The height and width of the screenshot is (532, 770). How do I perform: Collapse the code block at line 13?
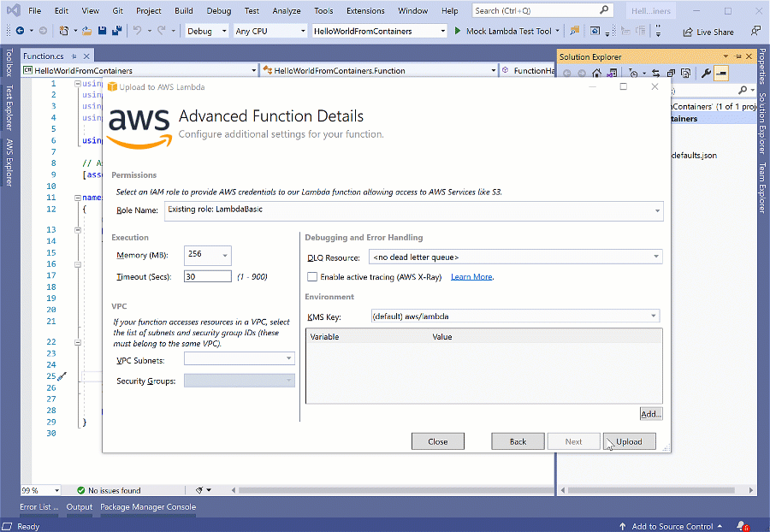[78, 230]
